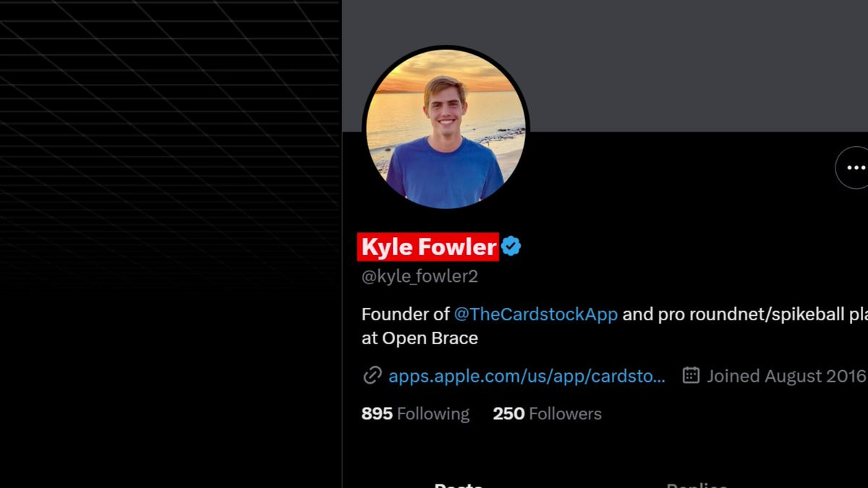Open the 250 Followers list
868x488 pixels.
(547, 414)
